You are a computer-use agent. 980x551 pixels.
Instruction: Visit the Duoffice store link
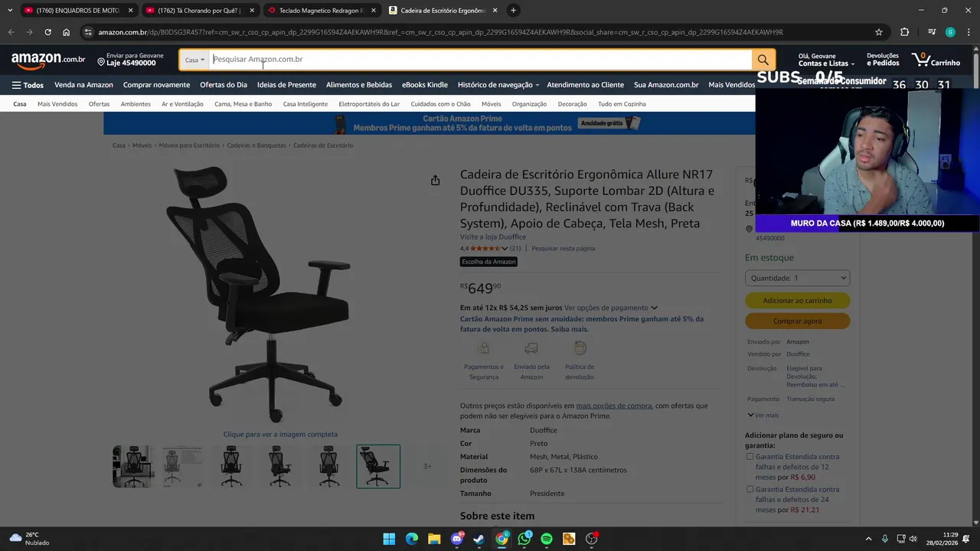point(493,237)
